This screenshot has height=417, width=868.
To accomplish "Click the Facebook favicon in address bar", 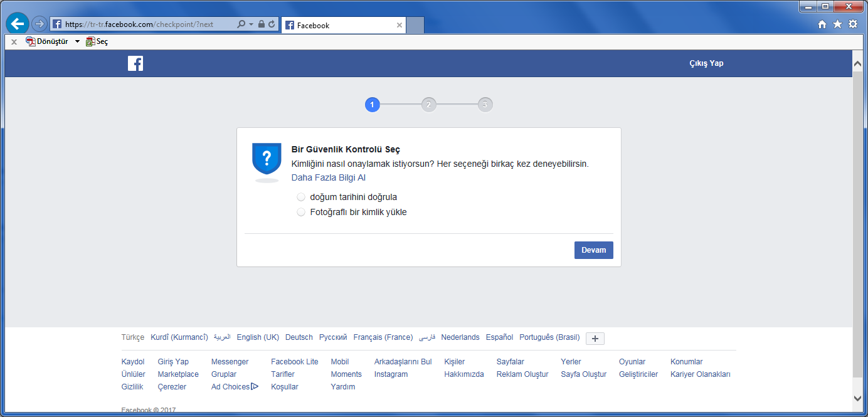I will [57, 24].
